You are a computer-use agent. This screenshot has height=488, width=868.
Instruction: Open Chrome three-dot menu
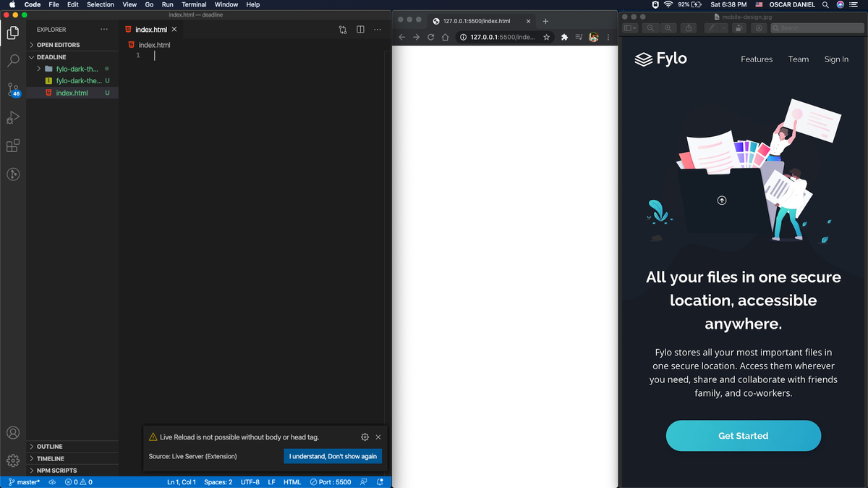[608, 37]
